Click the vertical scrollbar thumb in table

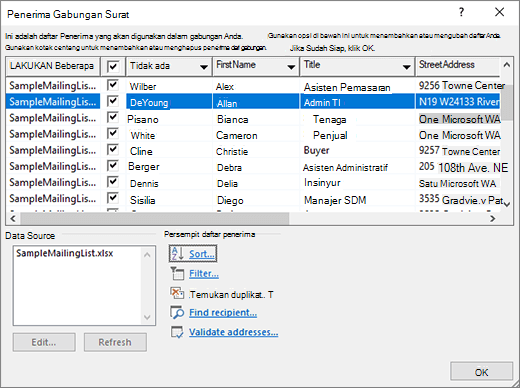(x=507, y=102)
